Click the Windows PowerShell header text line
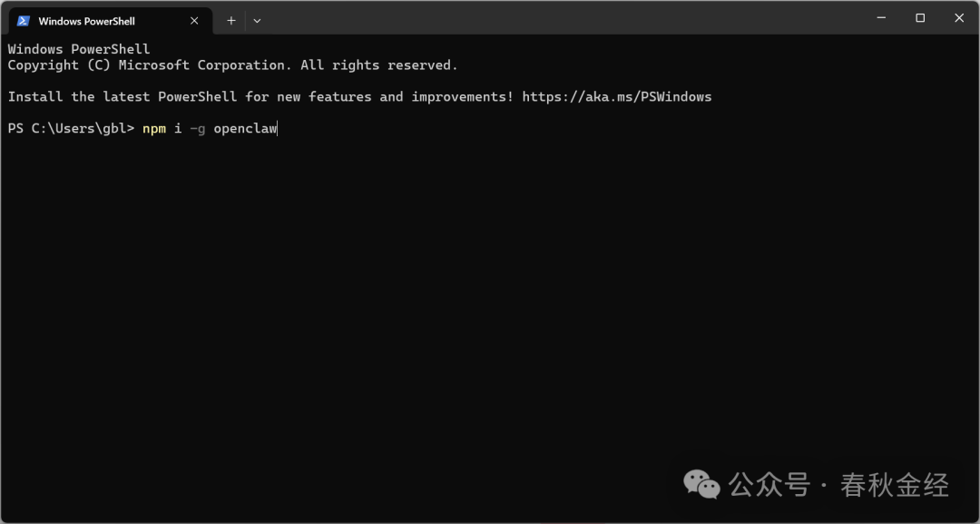This screenshot has height=524, width=980. [79, 49]
